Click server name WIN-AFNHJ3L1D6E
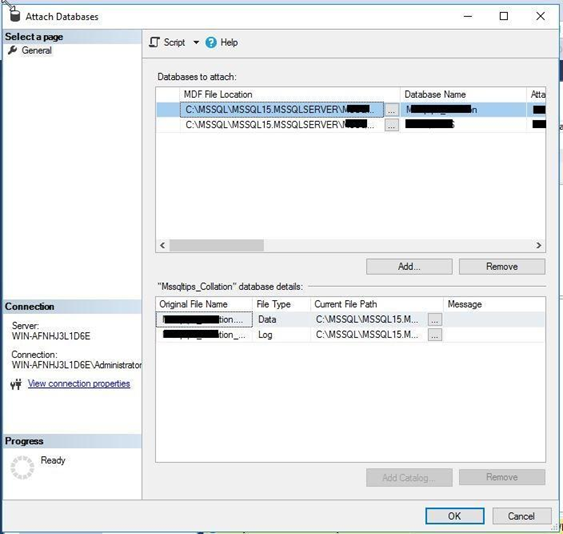 pyautogui.click(x=51, y=336)
